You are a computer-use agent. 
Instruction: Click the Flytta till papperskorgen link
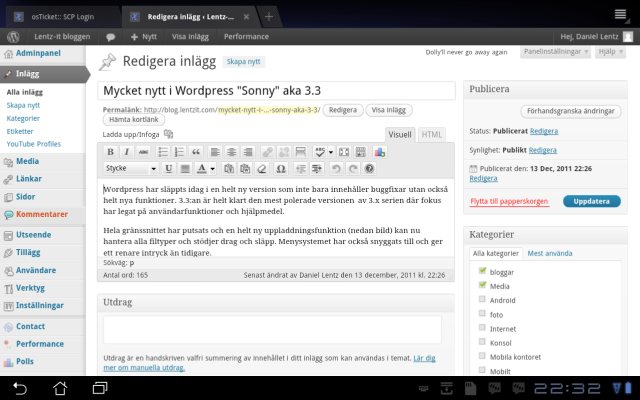510,201
